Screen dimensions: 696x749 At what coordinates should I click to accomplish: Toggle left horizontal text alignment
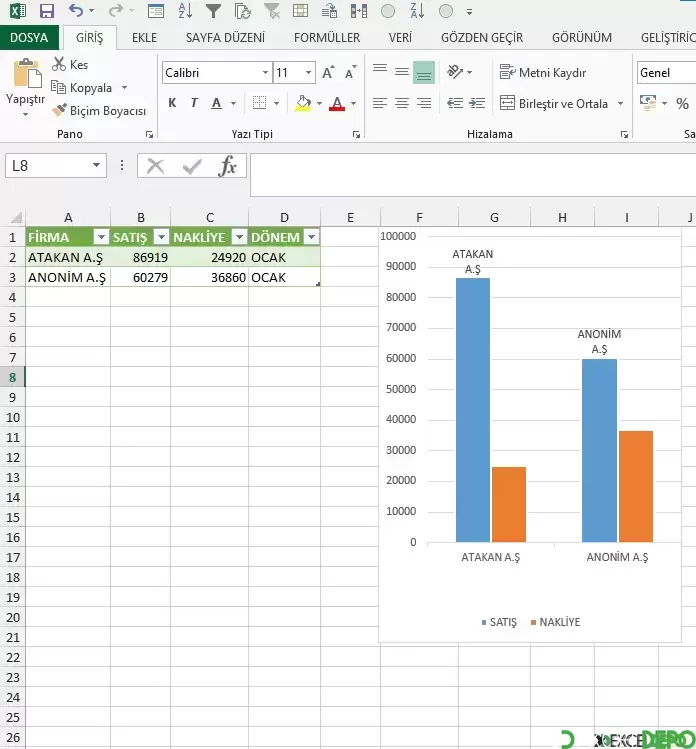coord(380,103)
